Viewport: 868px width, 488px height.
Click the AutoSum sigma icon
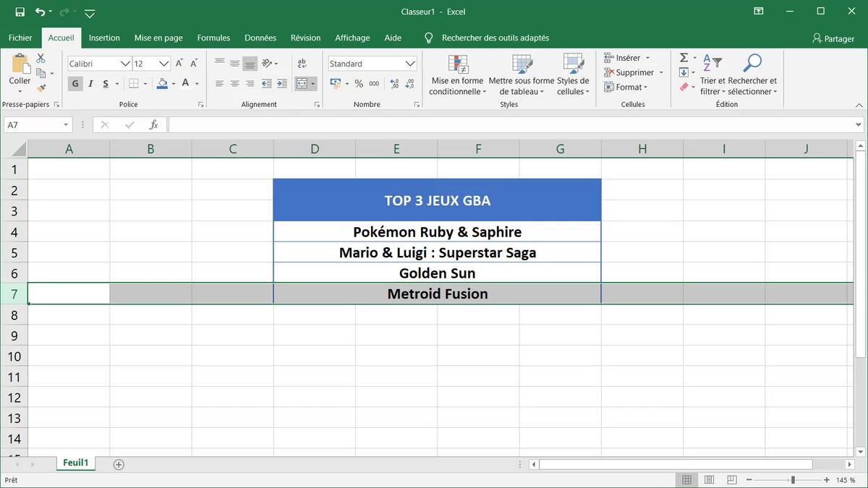pos(684,58)
